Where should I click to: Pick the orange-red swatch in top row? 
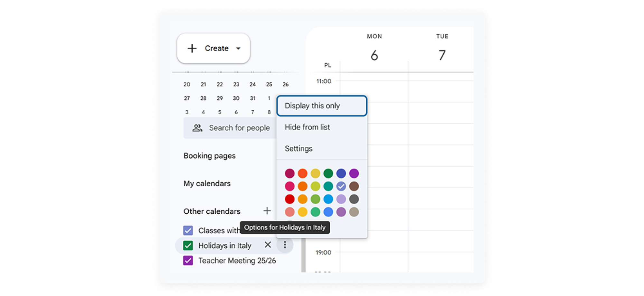click(302, 173)
